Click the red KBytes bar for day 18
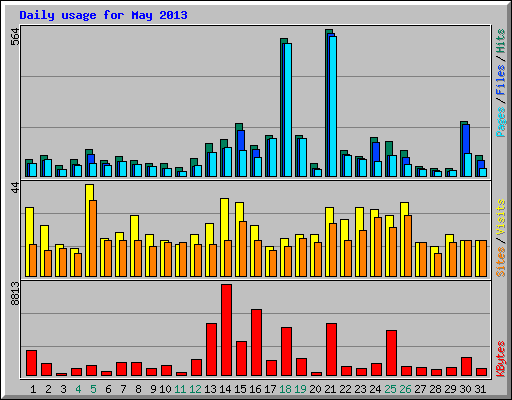The height and width of the screenshot is (400, 512). [x=286, y=352]
